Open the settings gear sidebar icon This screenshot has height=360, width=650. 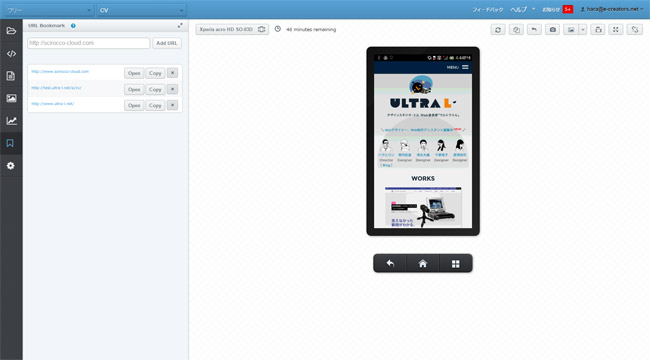tap(11, 165)
